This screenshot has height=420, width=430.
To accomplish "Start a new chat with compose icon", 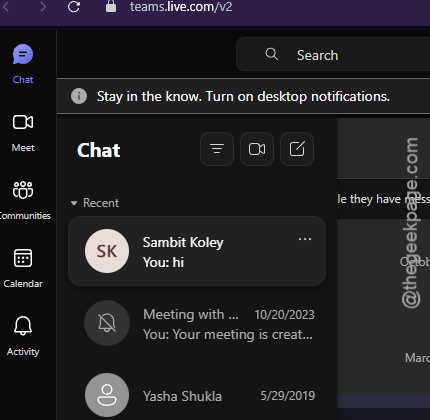I will tap(297, 149).
